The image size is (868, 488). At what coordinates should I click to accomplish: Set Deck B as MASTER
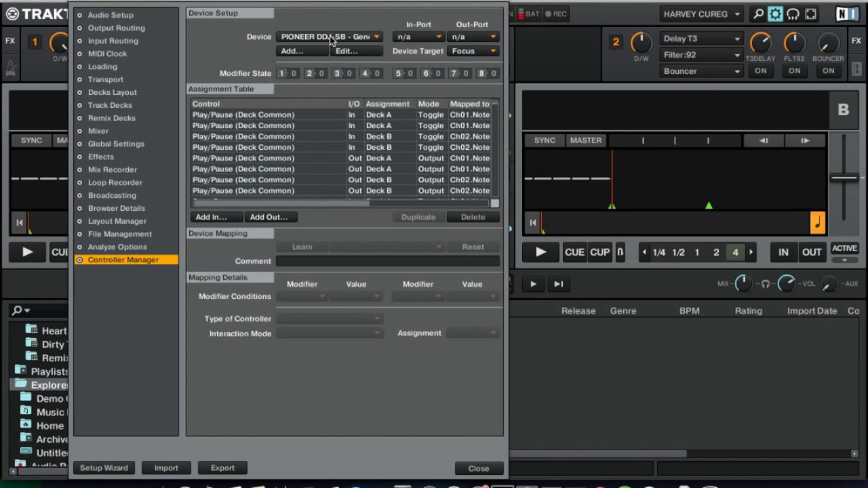[x=586, y=140]
